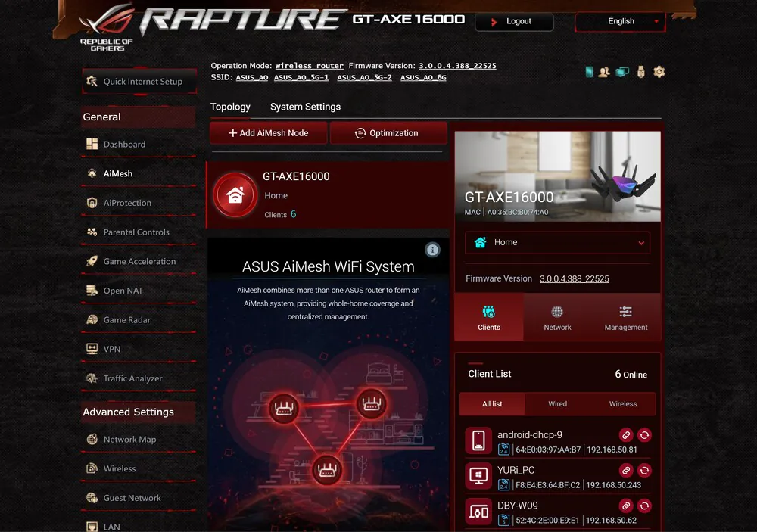757x532 pixels.
Task: Click the link icon for YURi_PC
Action: (x=626, y=470)
